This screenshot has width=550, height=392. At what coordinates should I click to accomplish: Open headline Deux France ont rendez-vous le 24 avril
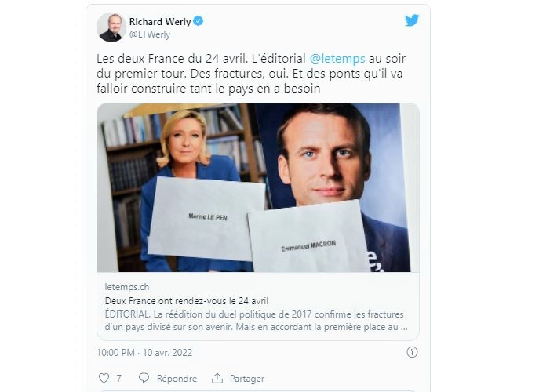point(187,301)
